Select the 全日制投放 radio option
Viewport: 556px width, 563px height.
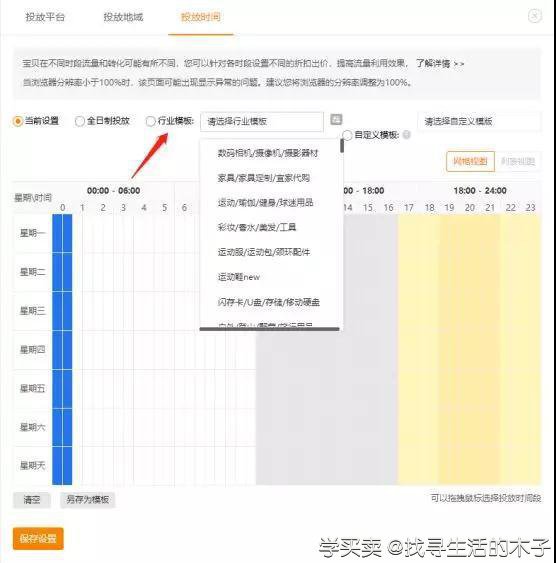(x=79, y=121)
